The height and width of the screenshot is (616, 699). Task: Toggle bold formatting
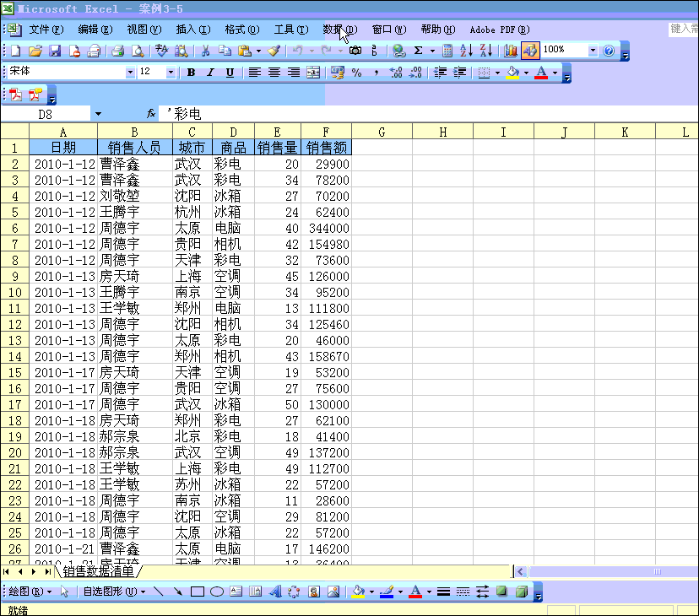(x=191, y=73)
